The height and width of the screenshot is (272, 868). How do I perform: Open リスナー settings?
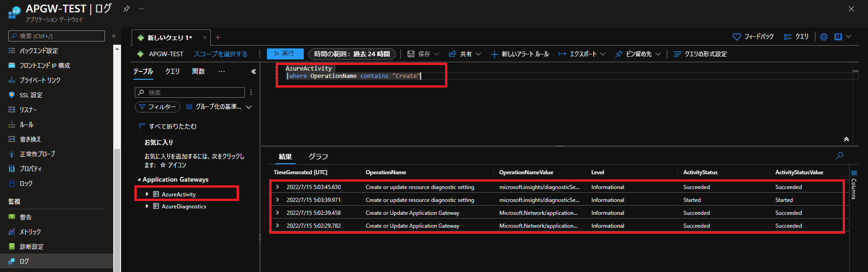tap(28, 110)
